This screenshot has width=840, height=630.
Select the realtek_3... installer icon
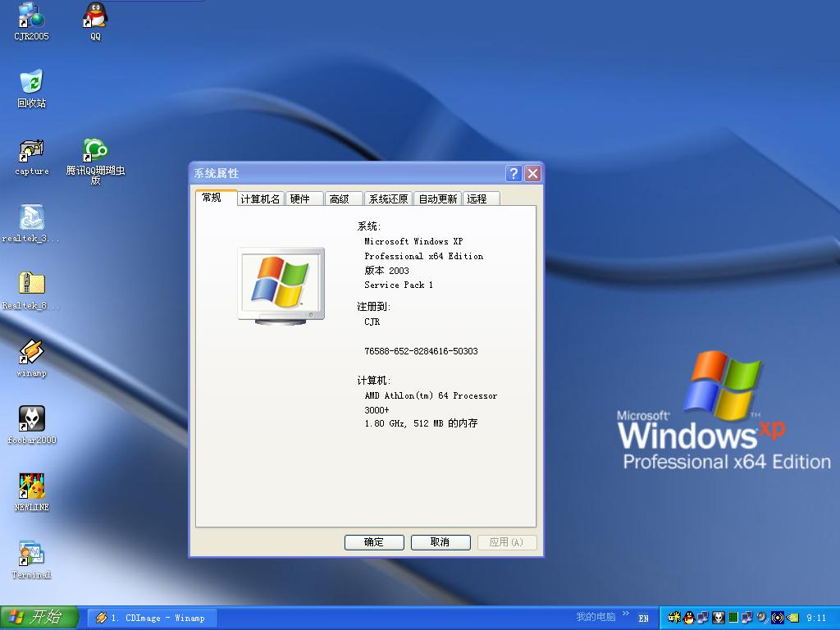(x=31, y=224)
